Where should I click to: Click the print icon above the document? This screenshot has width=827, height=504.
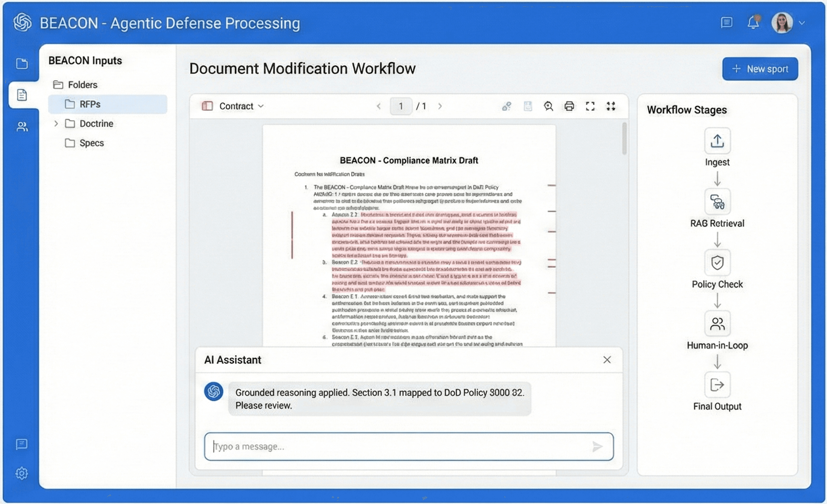pos(570,106)
